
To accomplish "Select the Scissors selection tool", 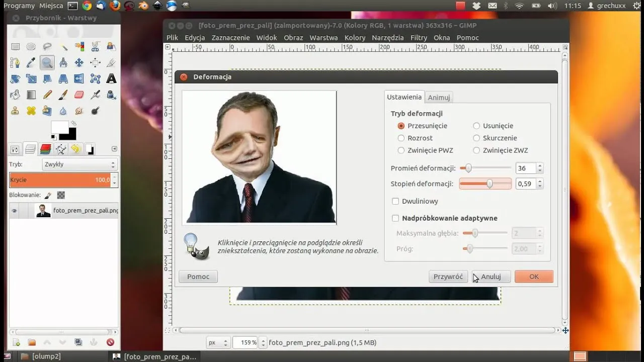I will (x=95, y=47).
